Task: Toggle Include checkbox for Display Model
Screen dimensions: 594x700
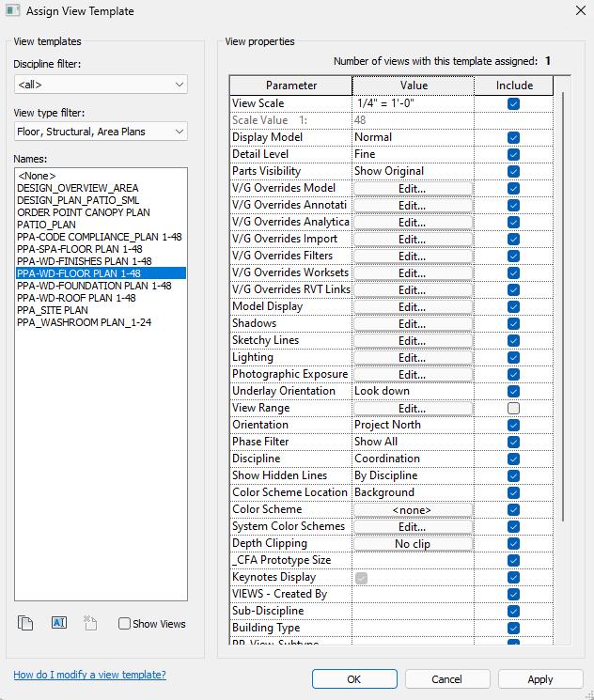Action: click(x=513, y=137)
